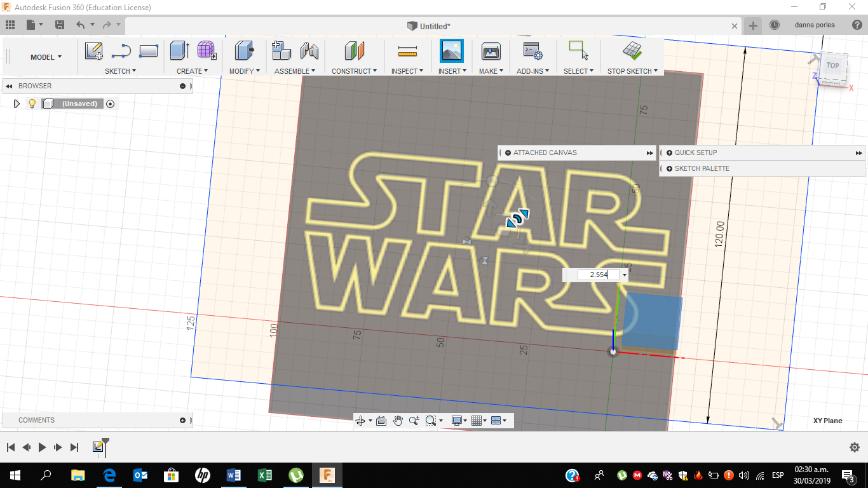The image size is (868, 488).
Task: Open the STOP SKETCH dropdown menu
Action: [x=632, y=71]
